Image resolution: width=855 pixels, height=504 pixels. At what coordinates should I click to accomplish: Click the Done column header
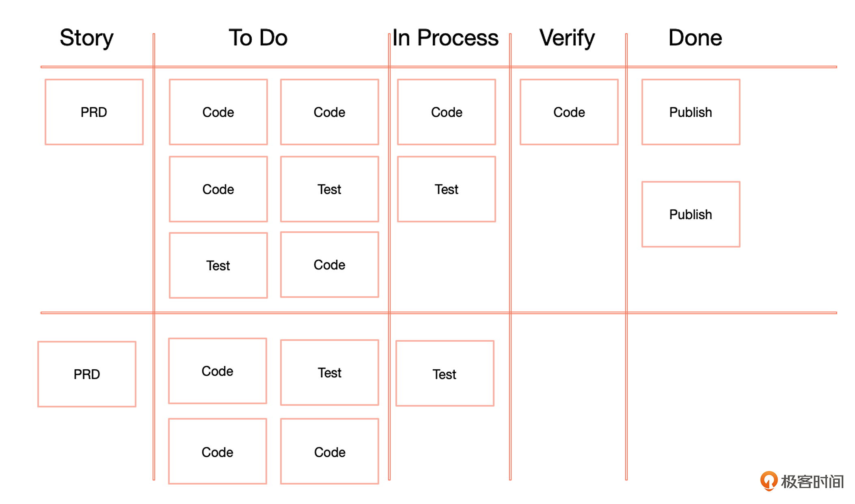coord(695,38)
